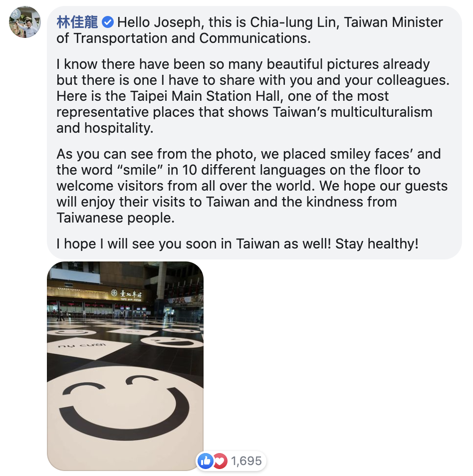The image size is (473, 476).
Task: Click the 'Stay healthy!' closing sentence
Action: 377,244
